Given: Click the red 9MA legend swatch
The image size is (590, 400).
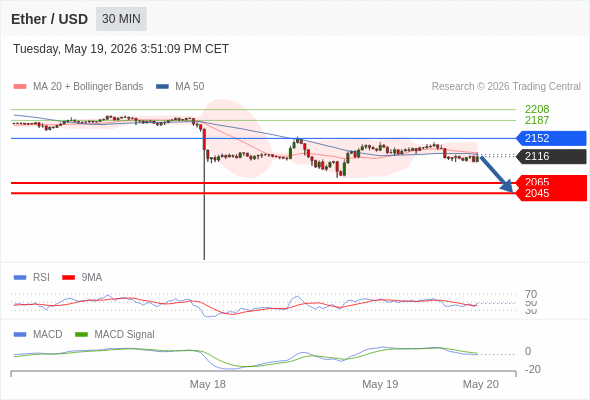Looking at the screenshot, I should coord(68,278).
